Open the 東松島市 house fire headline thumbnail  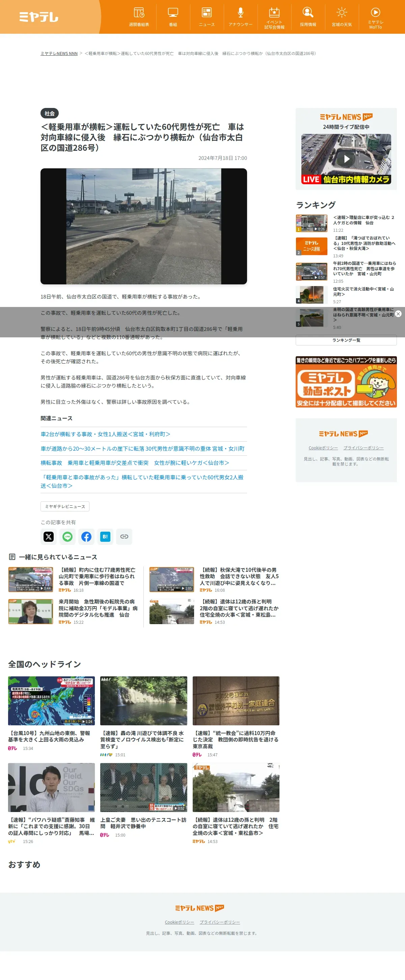tap(236, 787)
